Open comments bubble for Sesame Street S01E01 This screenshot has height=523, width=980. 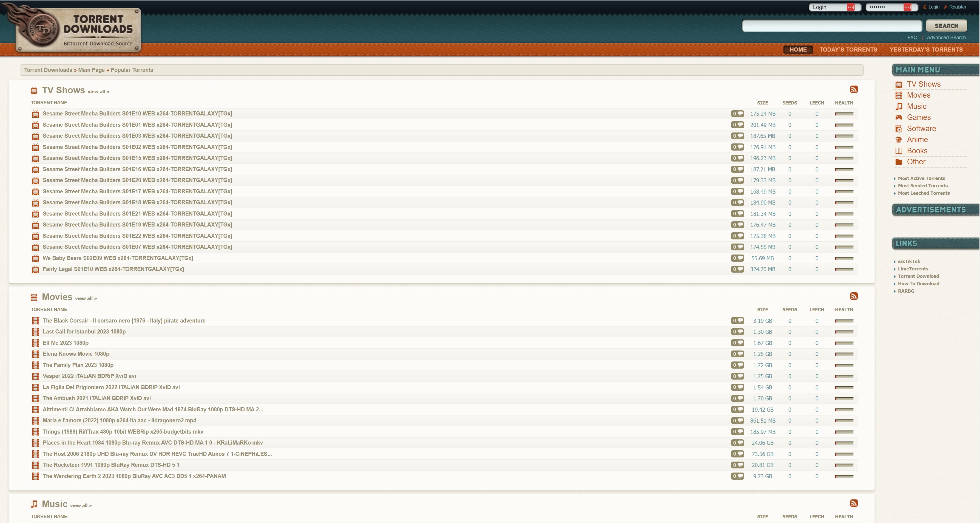(737, 125)
